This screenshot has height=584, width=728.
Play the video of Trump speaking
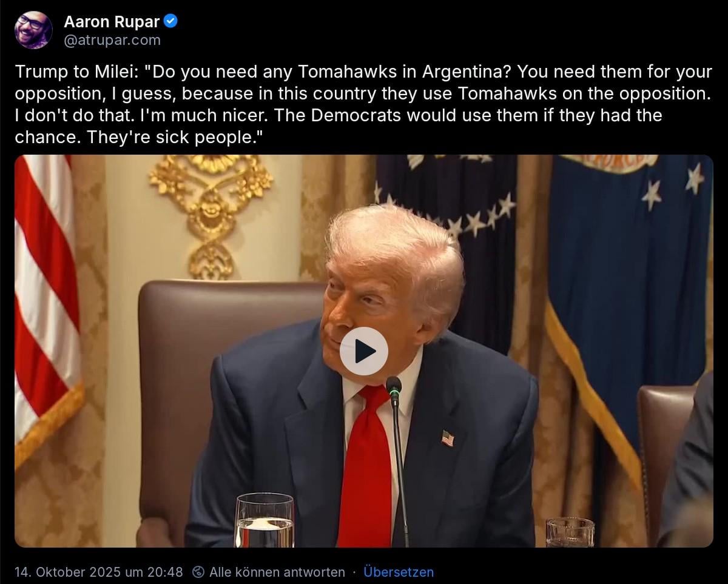pyautogui.click(x=363, y=351)
